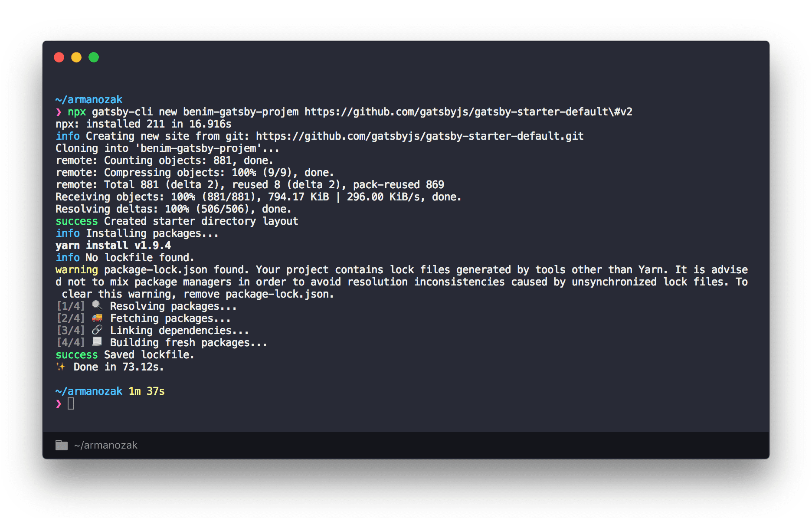Viewport: 812px width, 518px height.
Task: Click the 1m 37s elapsed time indicator
Action: click(147, 391)
